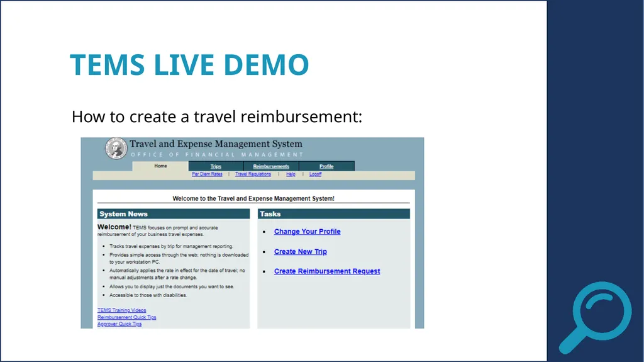Switch to the Trips tab
This screenshot has width=644, height=362.
click(x=216, y=166)
